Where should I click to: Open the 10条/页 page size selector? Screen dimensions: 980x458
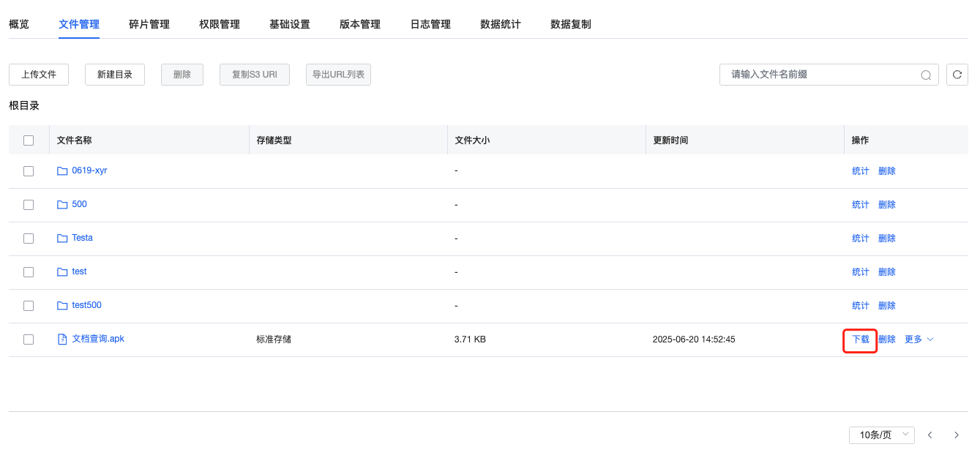pyautogui.click(x=881, y=435)
